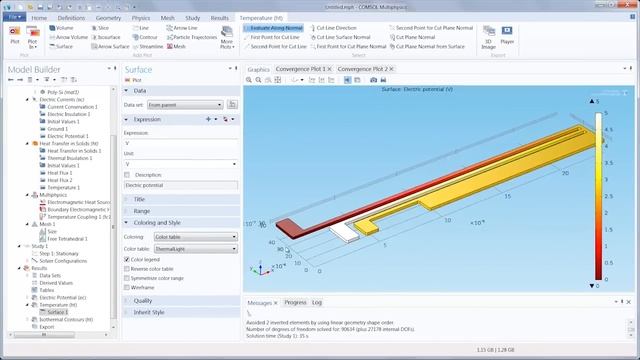This screenshot has width=640, height=360.
Task: Enable Symmetrize color range
Action: click(x=127, y=278)
